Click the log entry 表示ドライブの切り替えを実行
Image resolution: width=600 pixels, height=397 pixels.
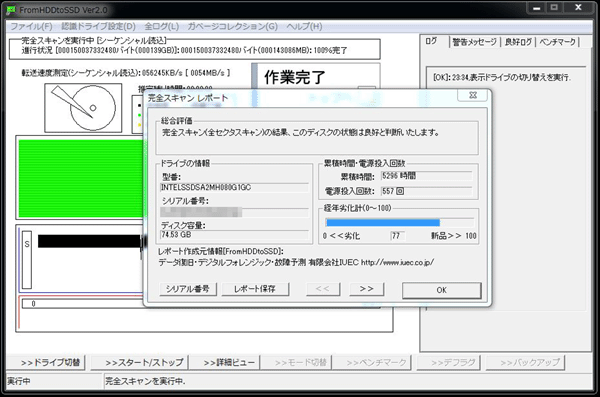502,77
